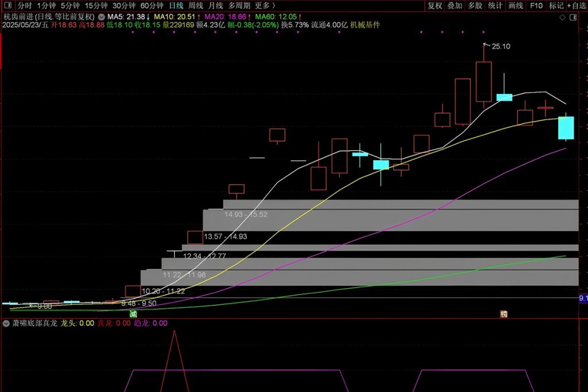The height and width of the screenshot is (392, 588).
Task: Click the green 减 marker icon
Action: pos(133,314)
